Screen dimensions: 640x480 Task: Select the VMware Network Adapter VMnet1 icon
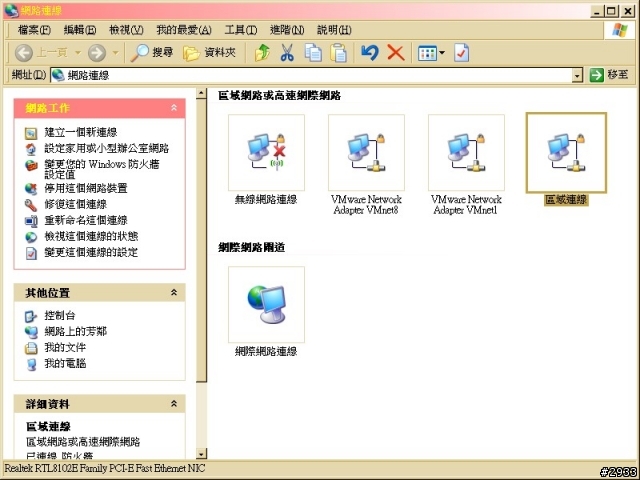point(466,153)
